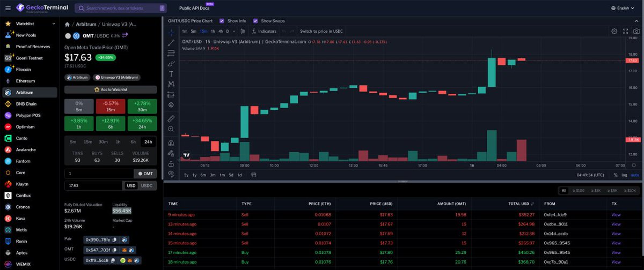Toggle log scale on chart
Viewport: 644px width, 270px height.
(624, 175)
